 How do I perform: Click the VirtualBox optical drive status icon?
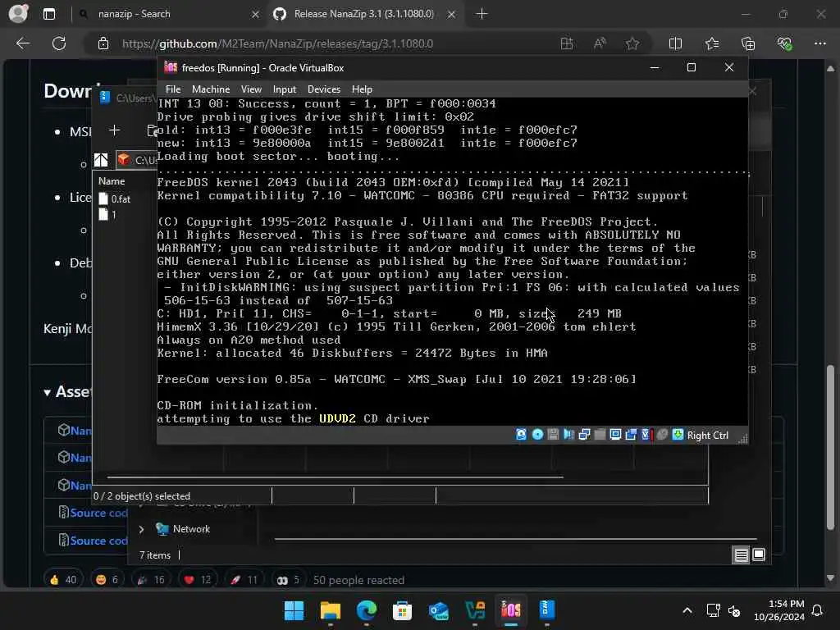pyautogui.click(x=537, y=435)
